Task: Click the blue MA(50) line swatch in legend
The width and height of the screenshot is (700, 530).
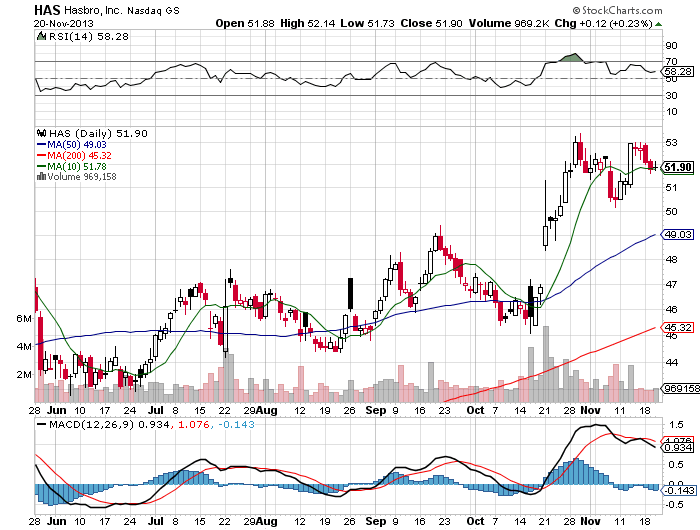Action: 41,145
